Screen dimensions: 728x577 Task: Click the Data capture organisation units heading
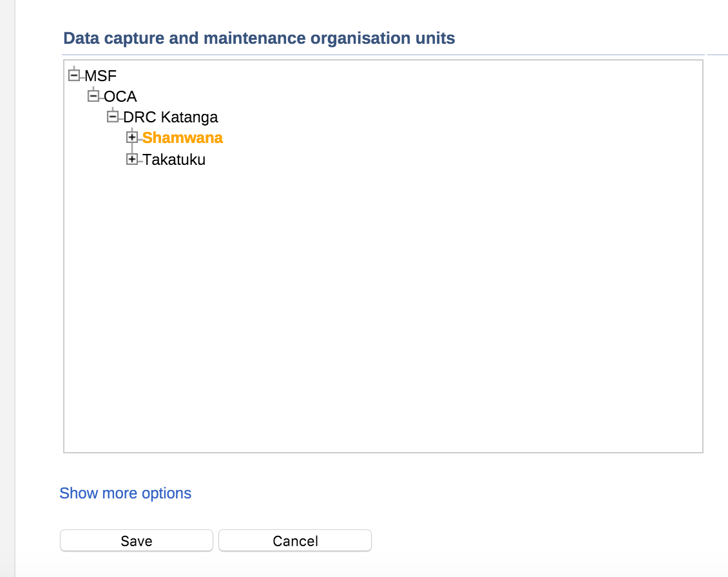(x=259, y=38)
